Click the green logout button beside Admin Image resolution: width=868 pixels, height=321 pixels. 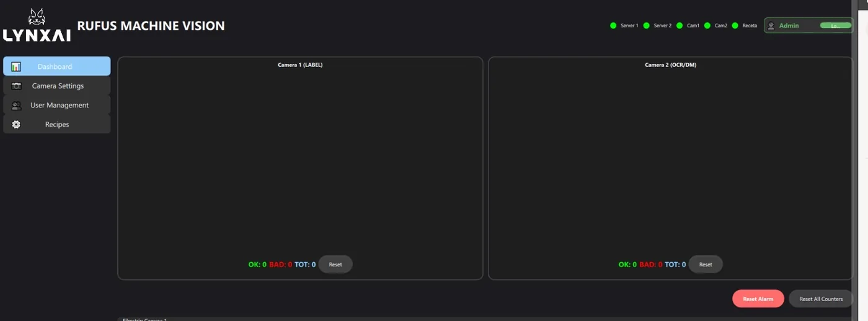(835, 26)
